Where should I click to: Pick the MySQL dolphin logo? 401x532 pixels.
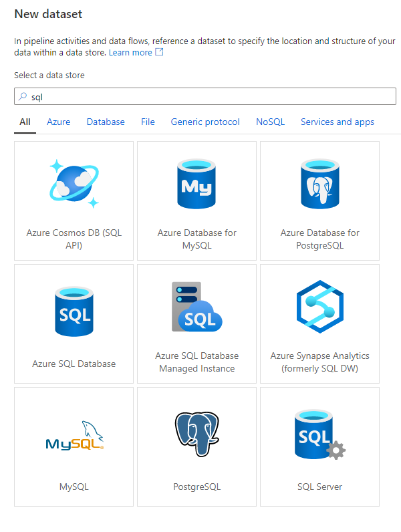74,436
